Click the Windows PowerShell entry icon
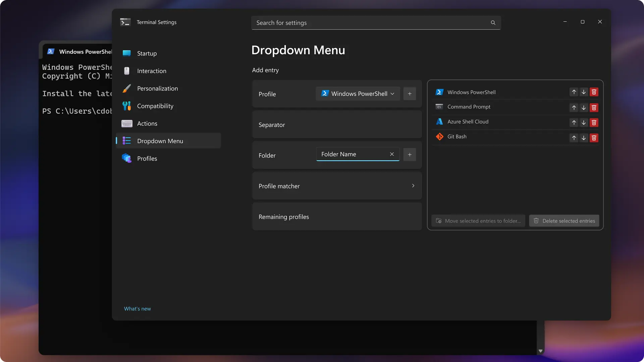This screenshot has width=644, height=362. tap(439, 92)
